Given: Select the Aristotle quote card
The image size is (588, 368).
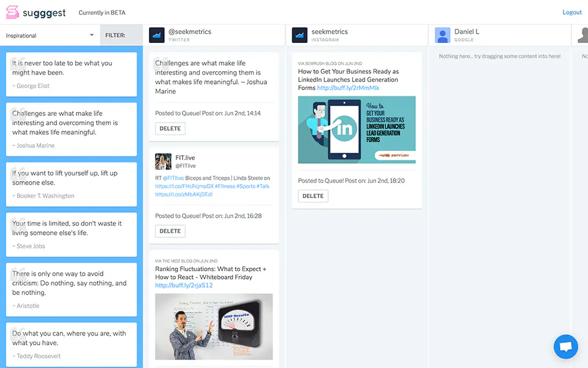Looking at the screenshot, I should pos(71,289).
